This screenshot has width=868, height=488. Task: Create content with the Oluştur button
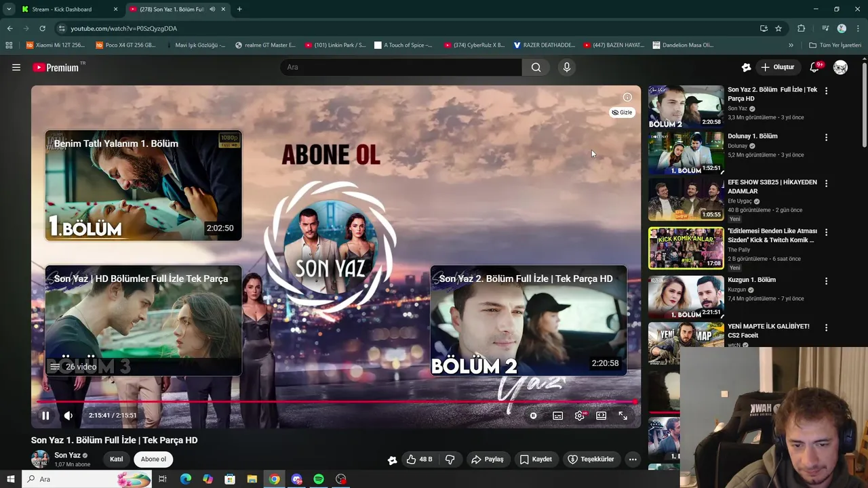(778, 67)
